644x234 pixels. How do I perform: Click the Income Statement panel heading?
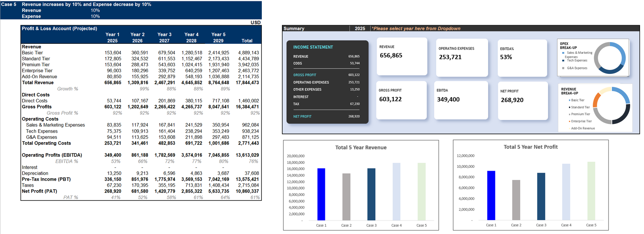click(313, 47)
